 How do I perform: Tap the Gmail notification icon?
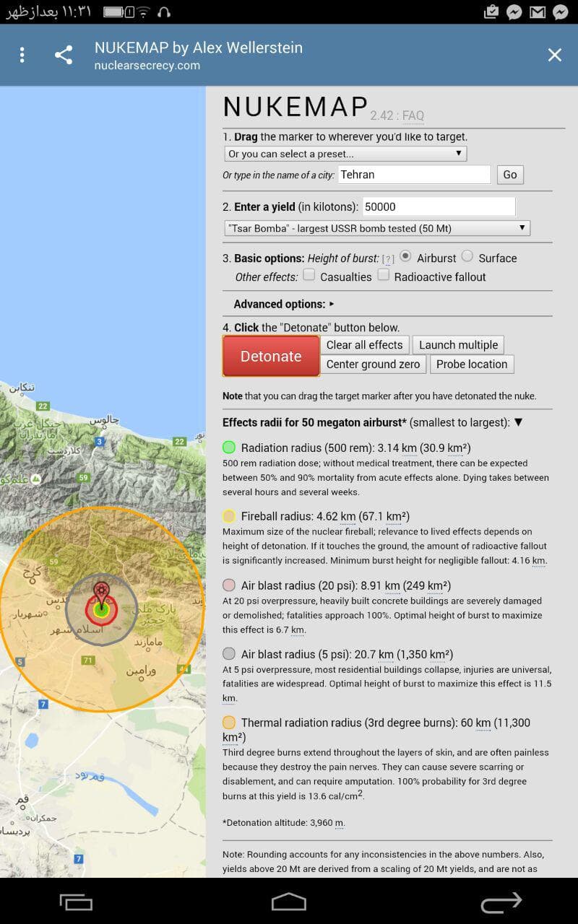point(537,12)
